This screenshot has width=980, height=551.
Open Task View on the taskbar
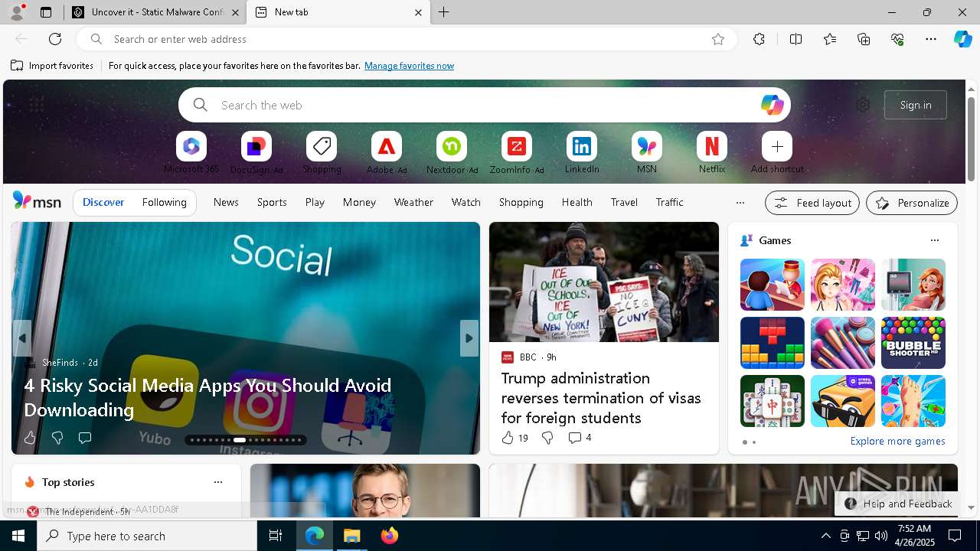click(x=276, y=536)
